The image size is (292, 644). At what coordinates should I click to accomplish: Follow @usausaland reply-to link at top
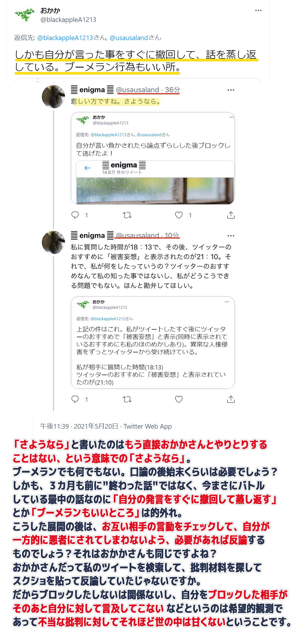point(129,38)
